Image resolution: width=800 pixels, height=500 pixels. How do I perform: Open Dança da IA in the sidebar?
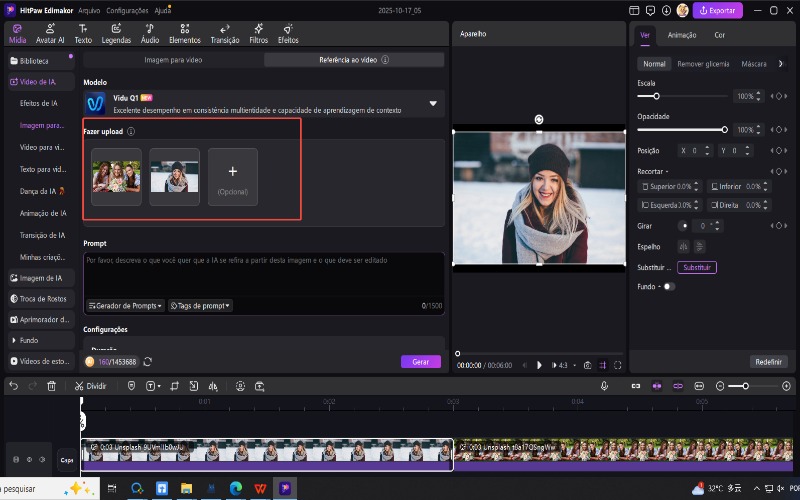coord(42,191)
